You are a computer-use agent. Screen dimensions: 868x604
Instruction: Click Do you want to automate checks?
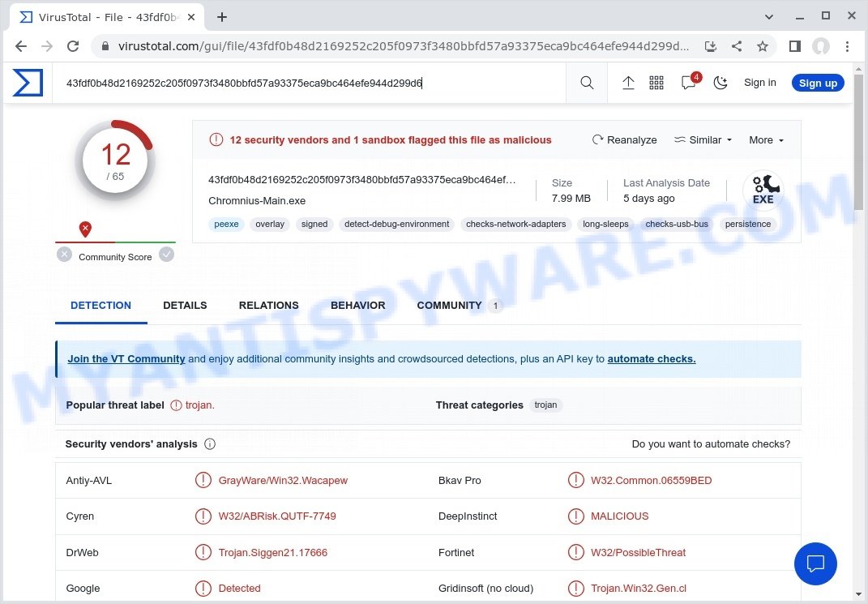711,444
